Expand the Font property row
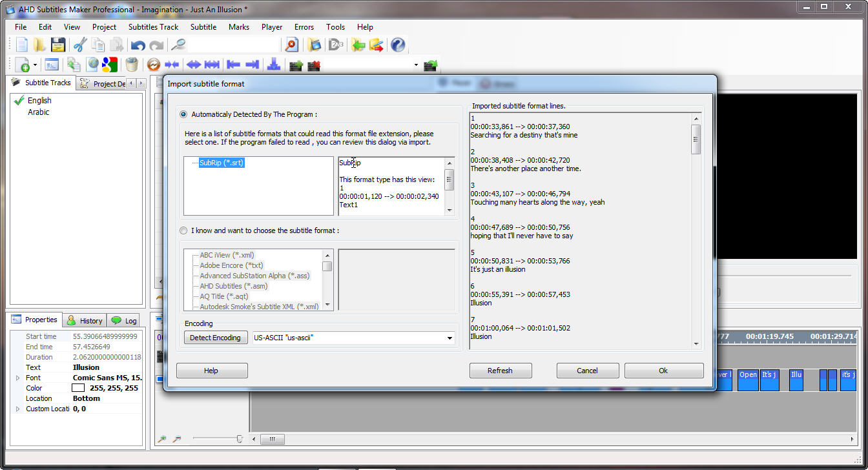 pyautogui.click(x=17, y=378)
